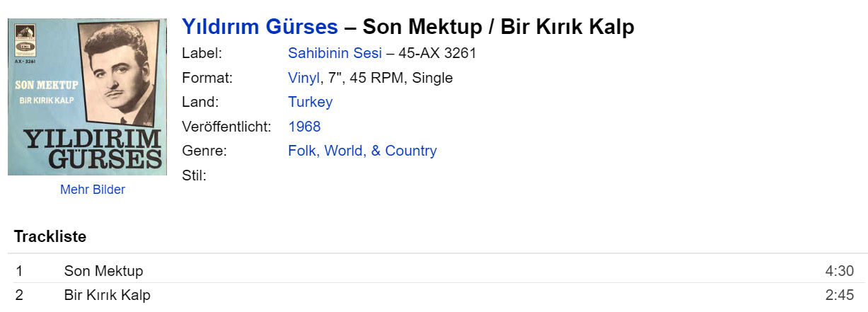
Task: Click the 1968 release year link
Action: (304, 127)
